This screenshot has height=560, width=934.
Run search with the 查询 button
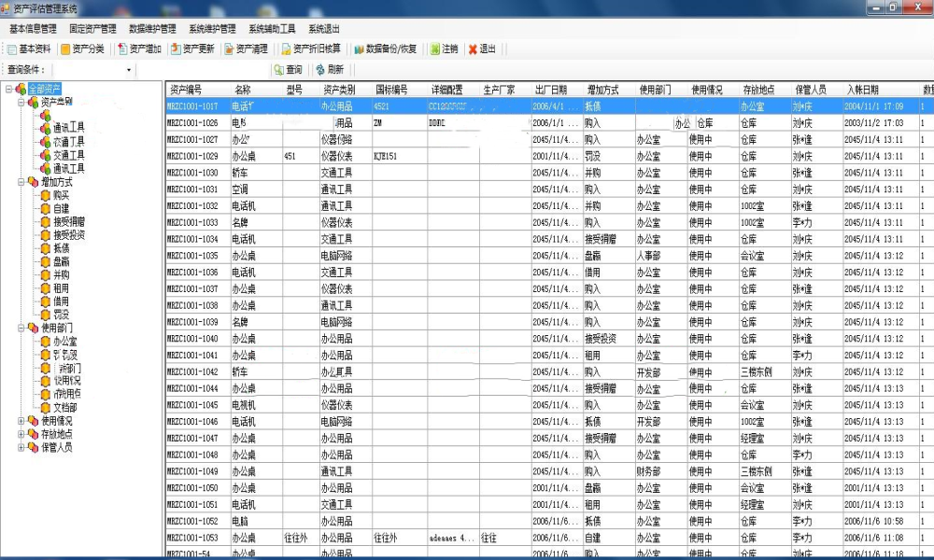point(289,70)
